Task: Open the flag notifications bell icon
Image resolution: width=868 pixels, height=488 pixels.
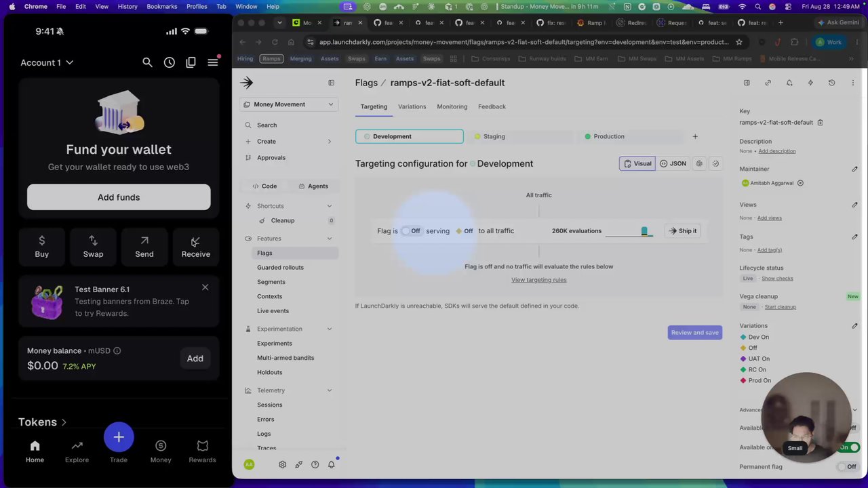Action: tap(789, 83)
